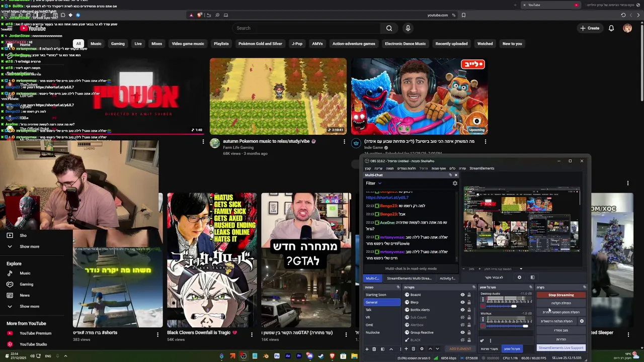Zoom out the OBS preview with minus
This screenshot has width=644, height=362.
pyautogui.click(x=463, y=269)
